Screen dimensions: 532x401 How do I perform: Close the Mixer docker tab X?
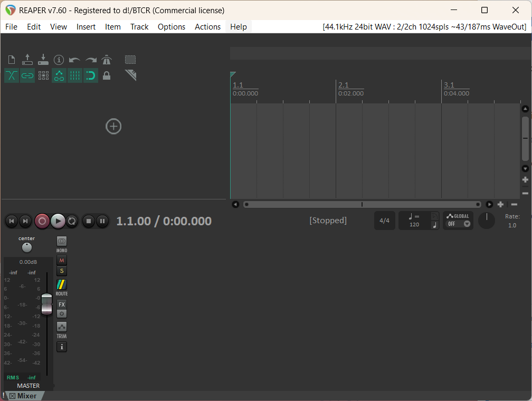pos(12,396)
